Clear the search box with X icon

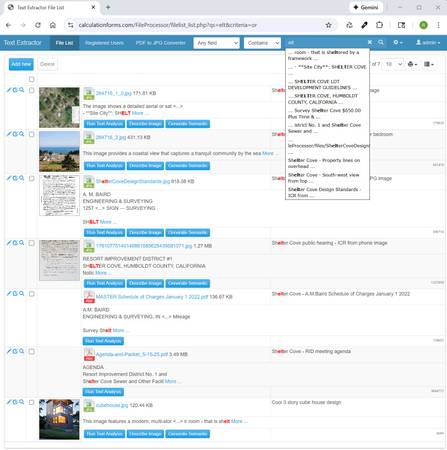coord(370,42)
